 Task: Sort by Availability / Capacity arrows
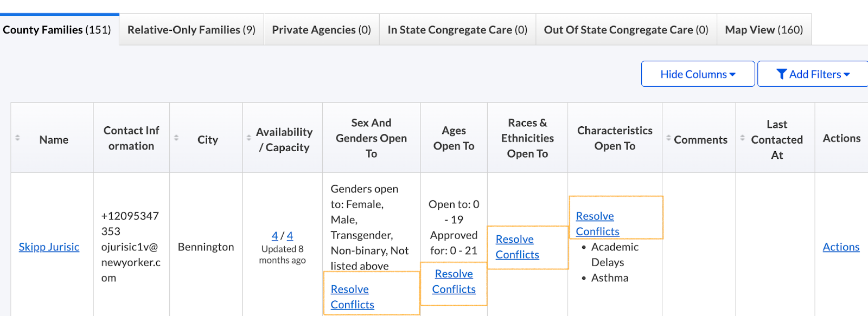pos(249,138)
